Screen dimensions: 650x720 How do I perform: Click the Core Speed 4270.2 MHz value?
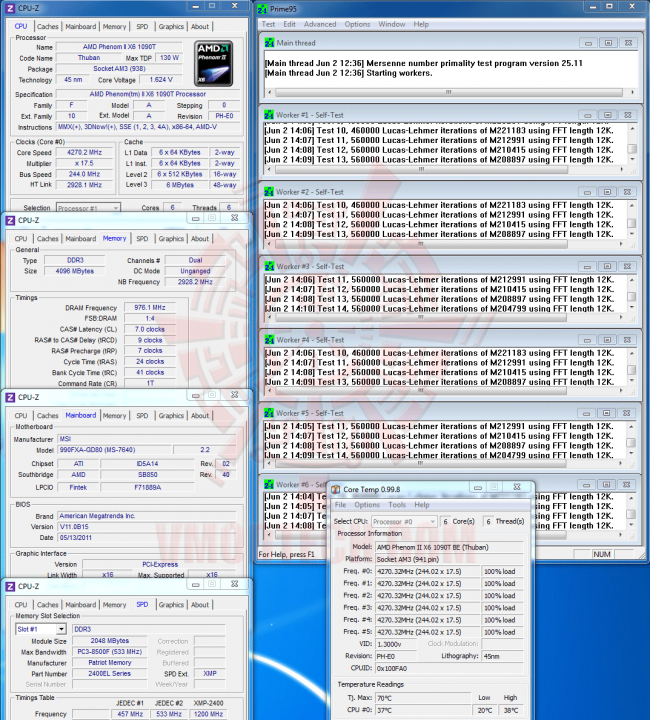84,152
